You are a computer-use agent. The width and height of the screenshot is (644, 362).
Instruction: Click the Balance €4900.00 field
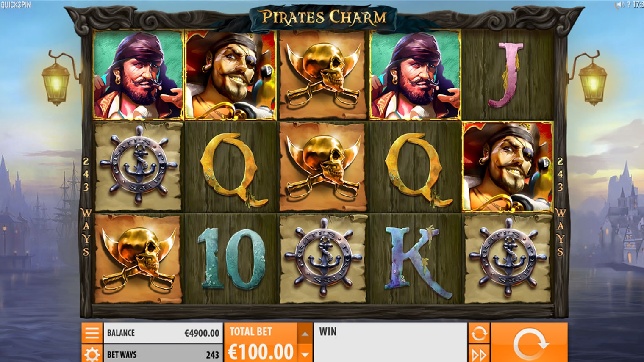coord(163,333)
